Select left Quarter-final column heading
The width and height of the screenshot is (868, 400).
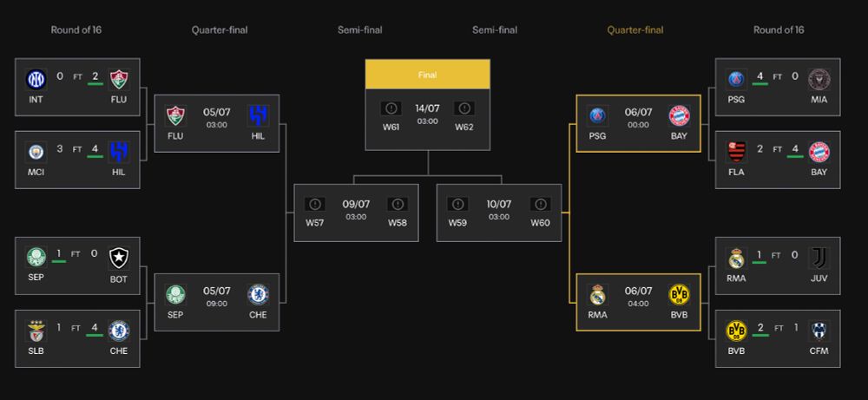(x=220, y=30)
